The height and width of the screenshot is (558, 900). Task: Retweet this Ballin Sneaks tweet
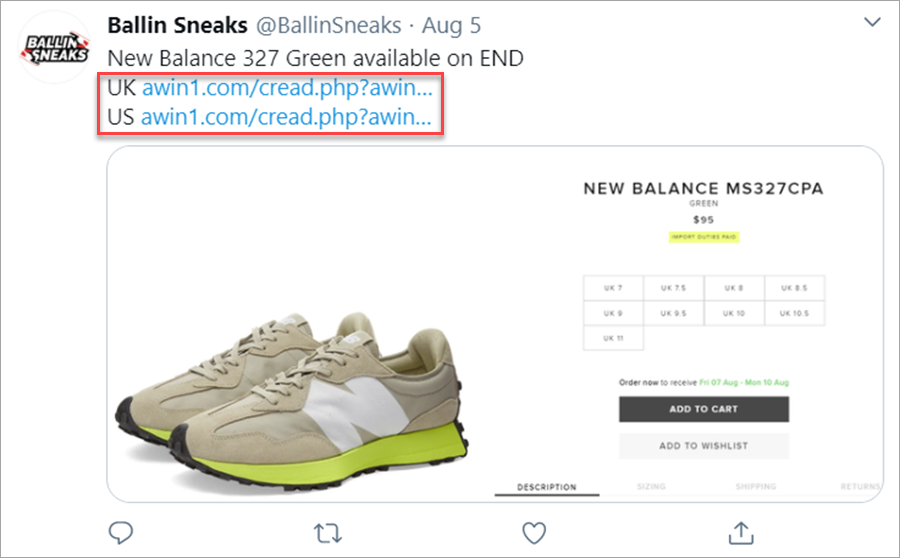tap(327, 531)
